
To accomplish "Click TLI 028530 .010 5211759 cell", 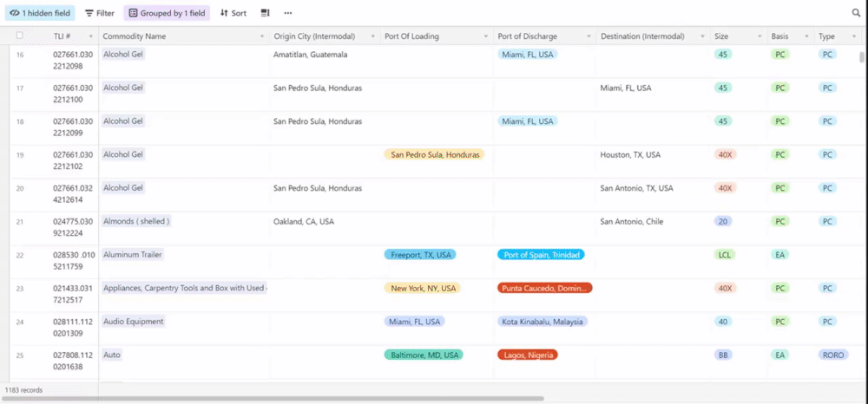I will tap(76, 260).
